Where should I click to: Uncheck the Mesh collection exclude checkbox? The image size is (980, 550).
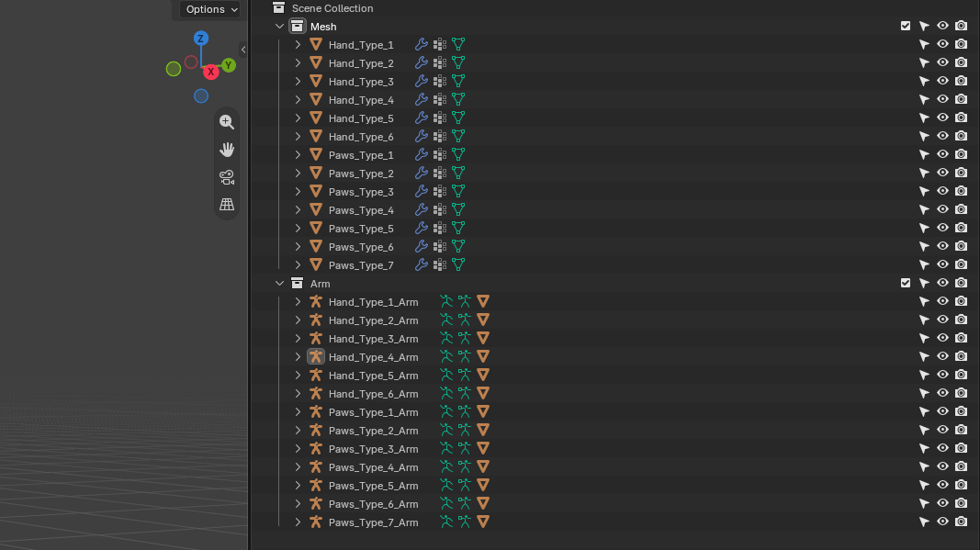[906, 26]
